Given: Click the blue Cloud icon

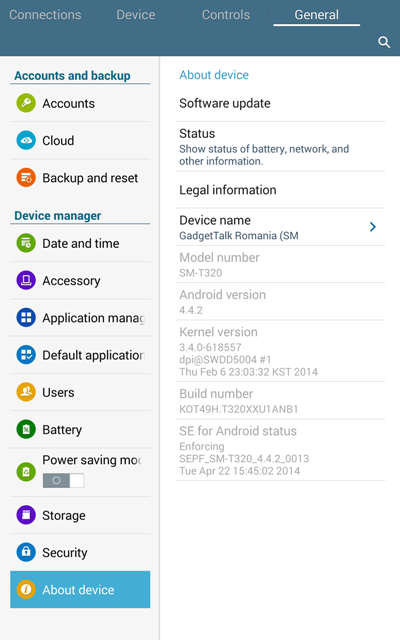Looking at the screenshot, I should tap(26, 140).
